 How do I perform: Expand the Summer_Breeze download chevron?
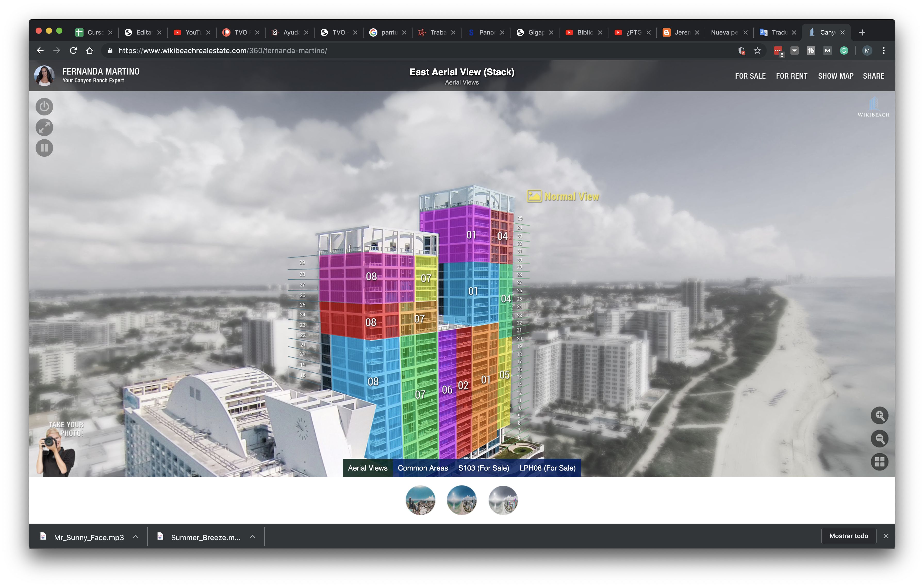point(252,537)
